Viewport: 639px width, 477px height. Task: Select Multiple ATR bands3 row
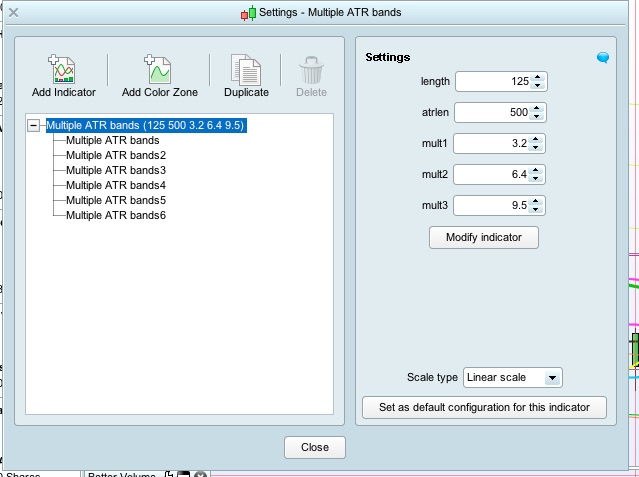[116, 170]
